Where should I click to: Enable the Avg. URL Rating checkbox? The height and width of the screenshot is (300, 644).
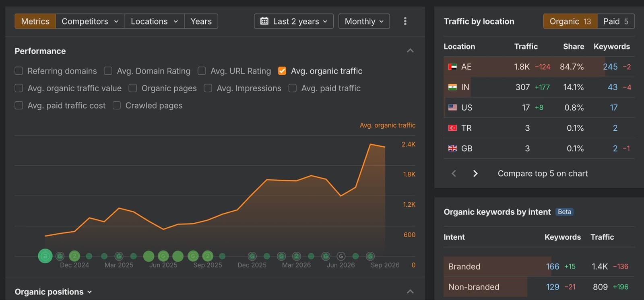coord(202,71)
